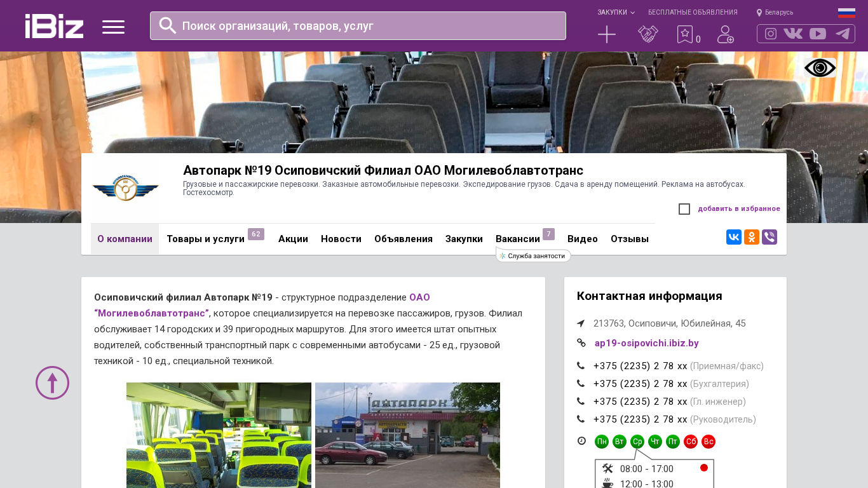This screenshot has width=868, height=488.
Task: Go to the Новости tab
Action: [341, 239]
